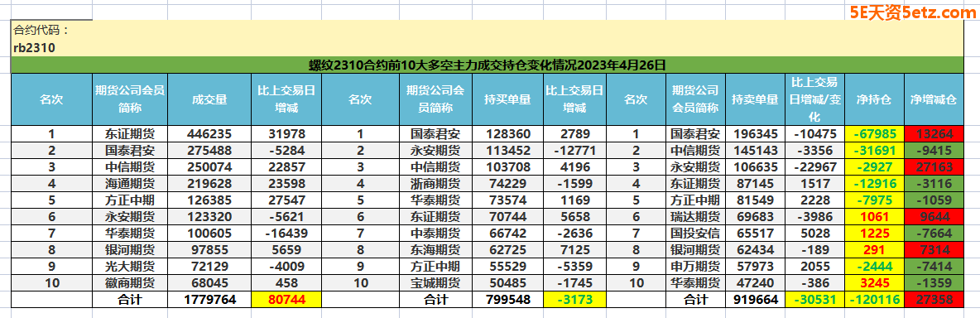Click the cell with 47240
Screen dimensions: 980x318
(755, 283)
